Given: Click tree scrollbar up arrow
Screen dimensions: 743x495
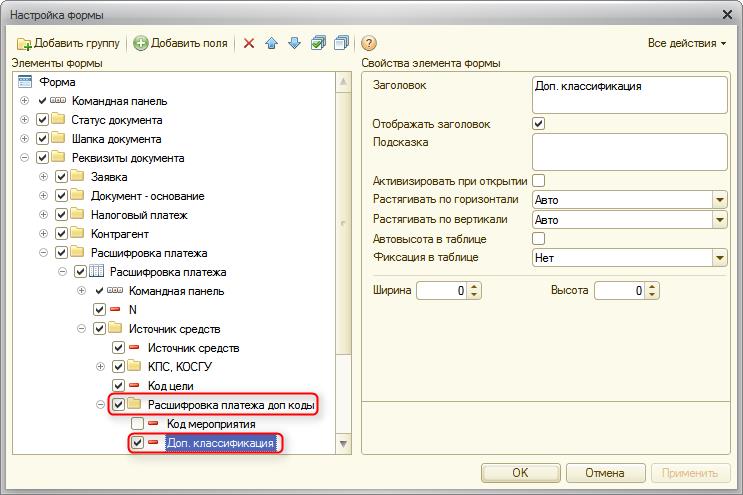Looking at the screenshot, I should 344,82.
